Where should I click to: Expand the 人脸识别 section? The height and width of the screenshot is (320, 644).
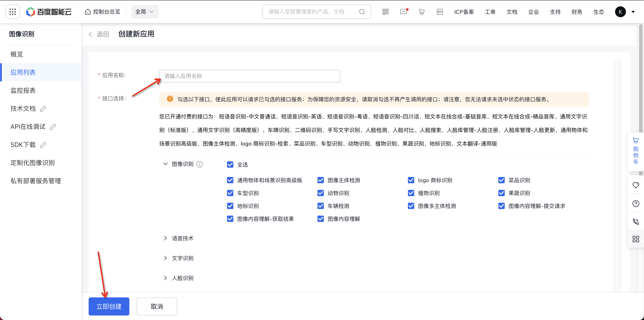click(x=165, y=278)
